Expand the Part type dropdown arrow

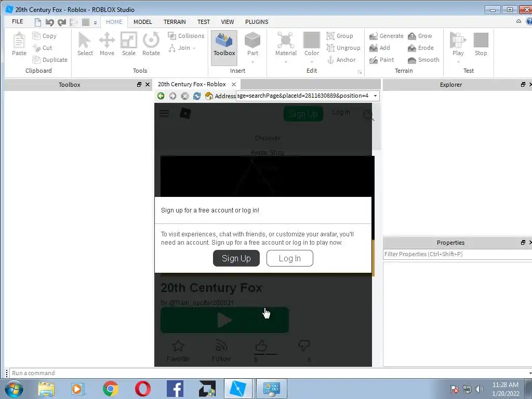tap(252, 62)
